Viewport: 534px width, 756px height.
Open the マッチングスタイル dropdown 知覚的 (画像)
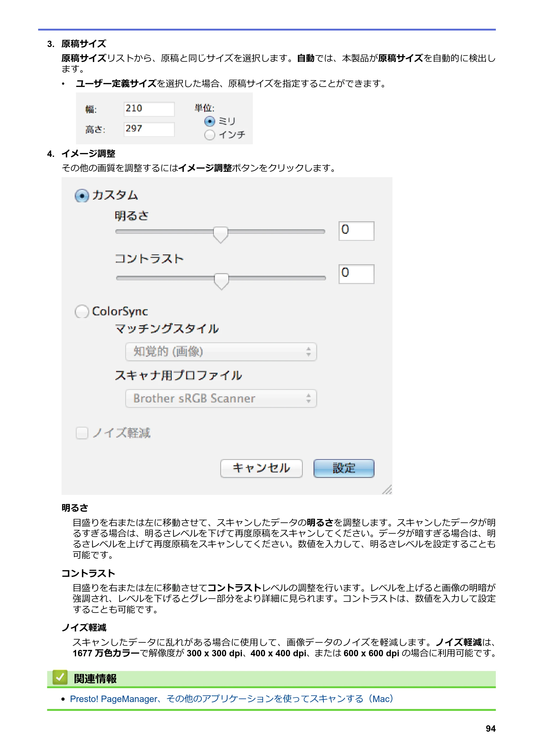221,352
